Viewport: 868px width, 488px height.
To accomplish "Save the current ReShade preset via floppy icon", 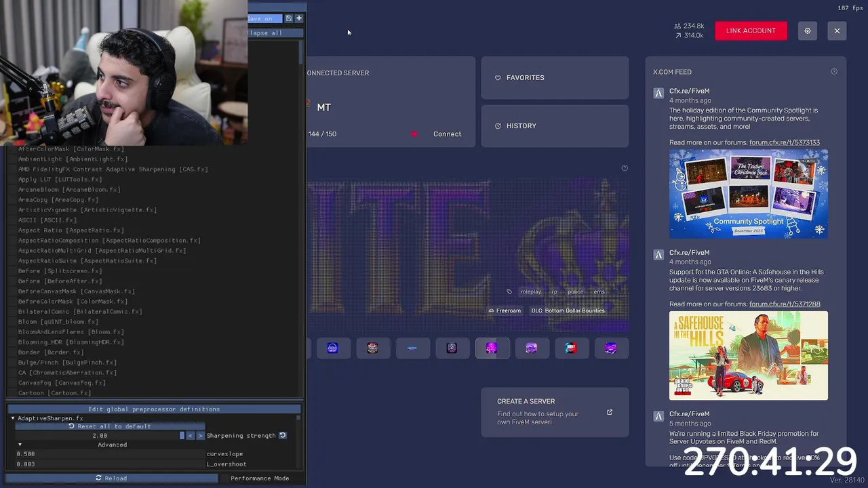I will tap(288, 18).
